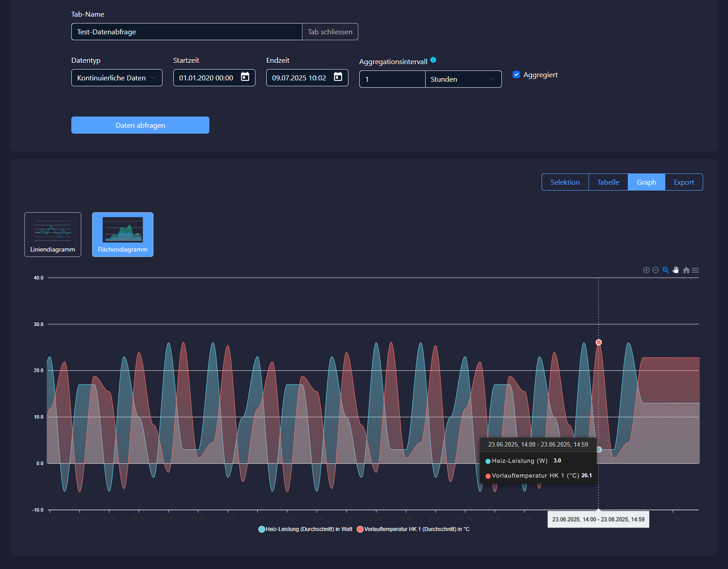Uncheck the Aggregiert checkbox
Viewport: 728px width, 569px height.
point(516,75)
